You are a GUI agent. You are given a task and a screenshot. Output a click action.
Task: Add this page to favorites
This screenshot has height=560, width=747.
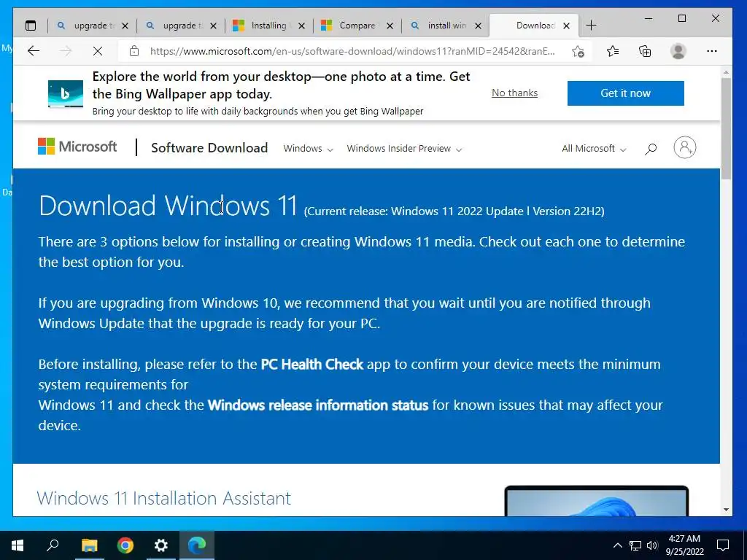pyautogui.click(x=578, y=52)
